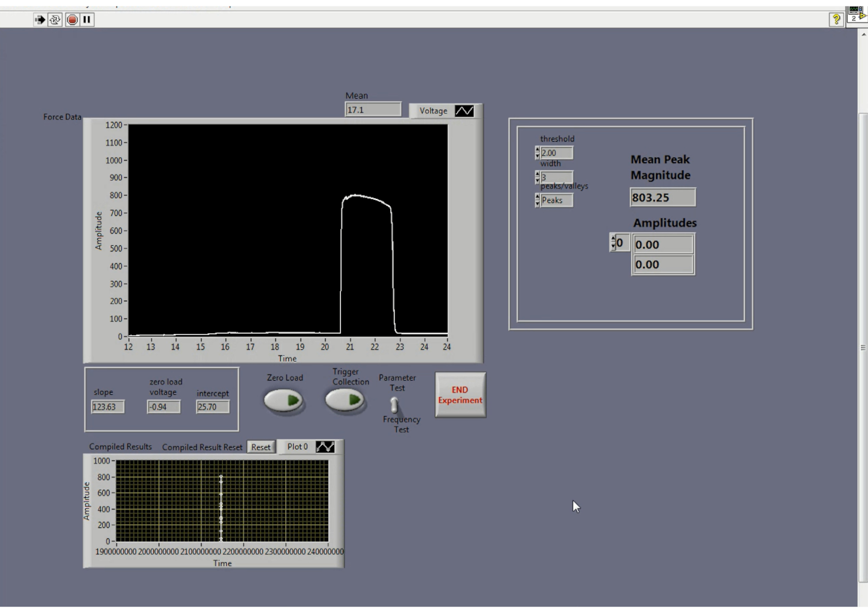Click the Pause execution icon
Image resolution: width=868 pixels, height=613 pixels.
[x=87, y=20]
